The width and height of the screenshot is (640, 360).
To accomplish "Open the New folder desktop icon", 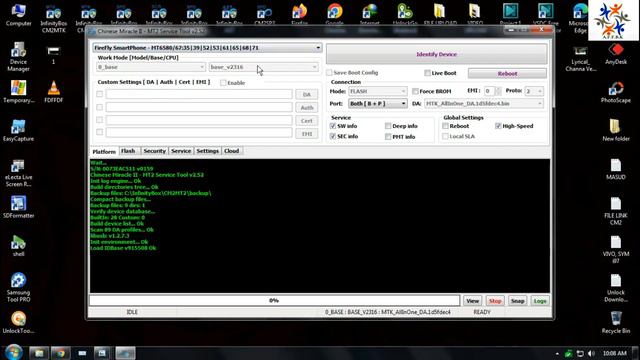I will [x=616, y=131].
